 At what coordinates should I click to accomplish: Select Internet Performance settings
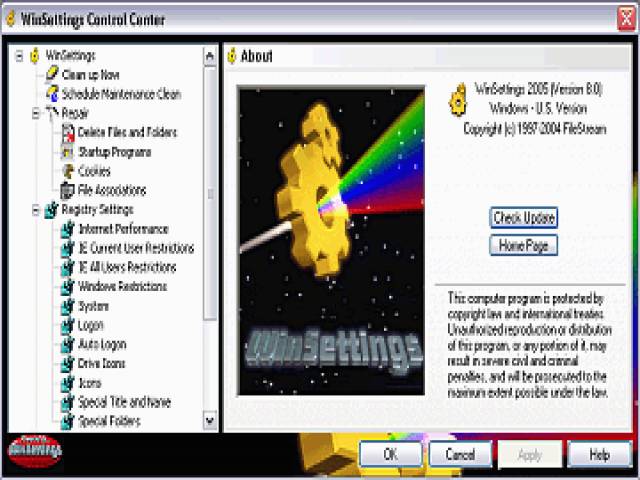(123, 229)
